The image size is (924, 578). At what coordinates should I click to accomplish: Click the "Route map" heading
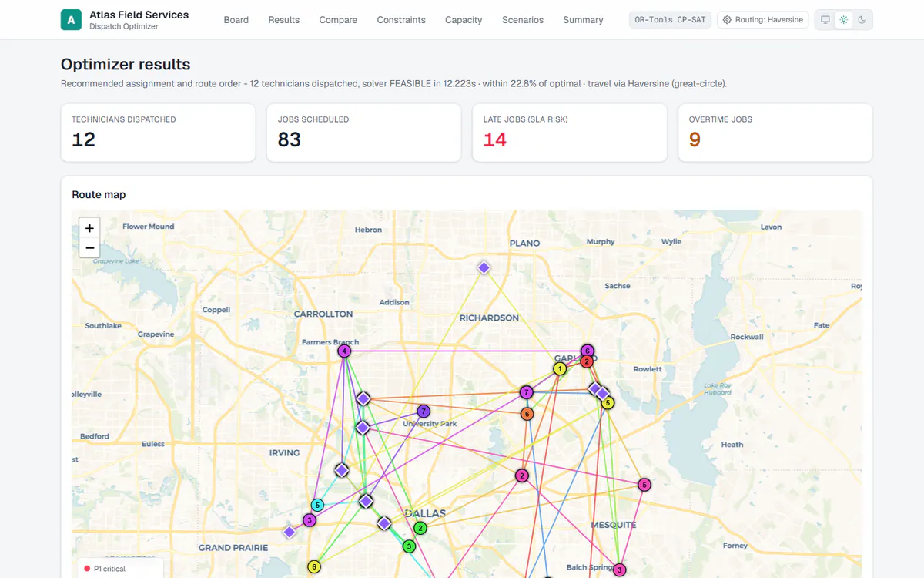99,195
